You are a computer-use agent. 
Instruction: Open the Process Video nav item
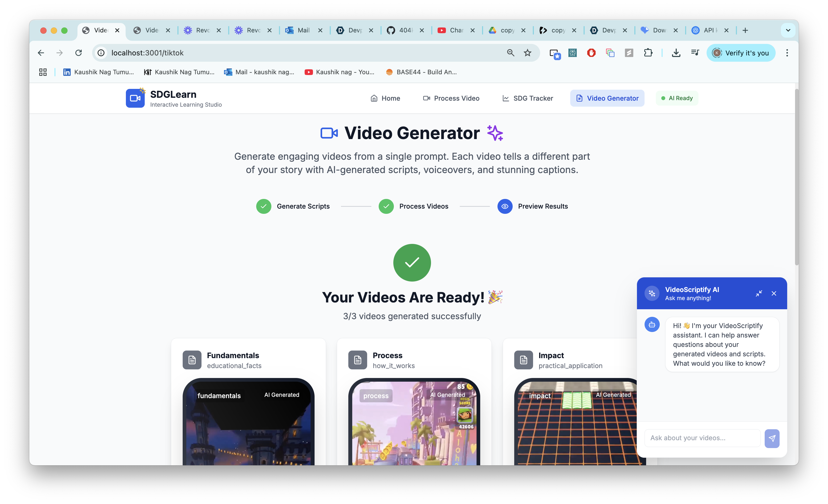451,98
